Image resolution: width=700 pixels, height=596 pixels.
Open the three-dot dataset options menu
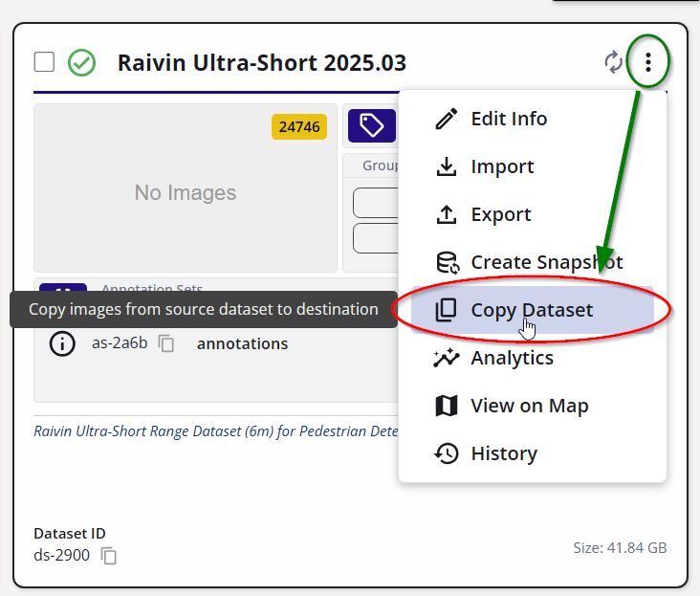pos(648,62)
